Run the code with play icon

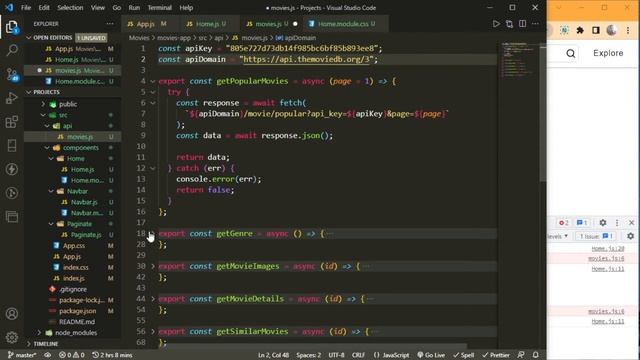(496, 24)
